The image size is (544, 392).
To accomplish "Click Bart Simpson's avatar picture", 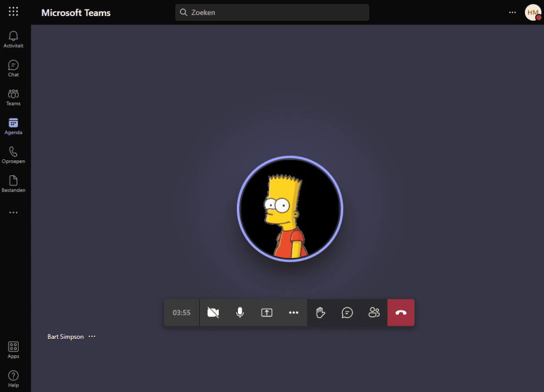I will pos(290,209).
